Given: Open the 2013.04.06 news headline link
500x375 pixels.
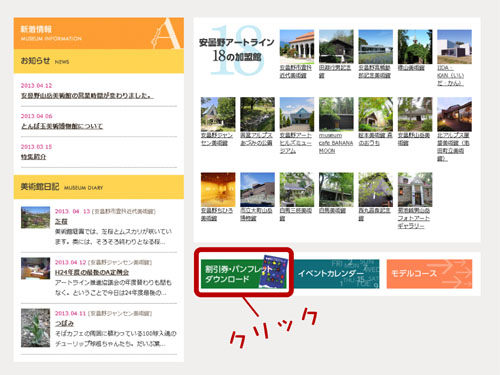Looking at the screenshot, I should (x=62, y=126).
